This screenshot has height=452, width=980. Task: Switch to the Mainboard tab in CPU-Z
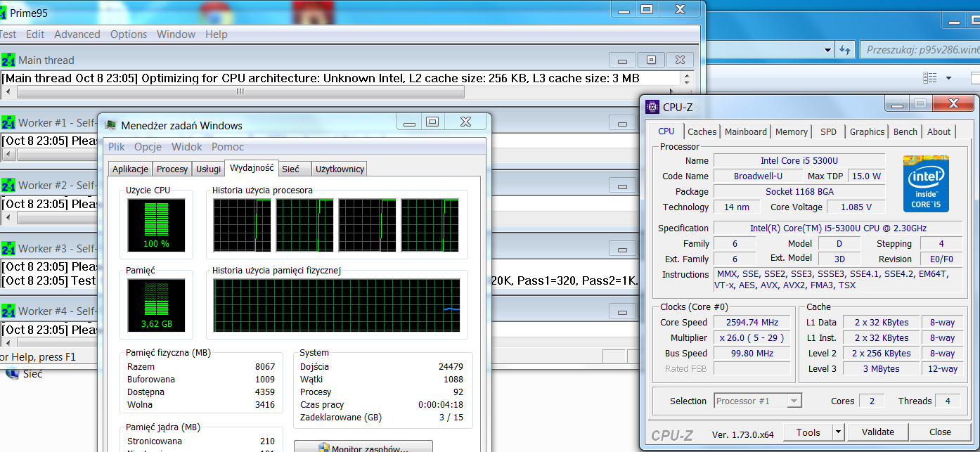click(746, 131)
